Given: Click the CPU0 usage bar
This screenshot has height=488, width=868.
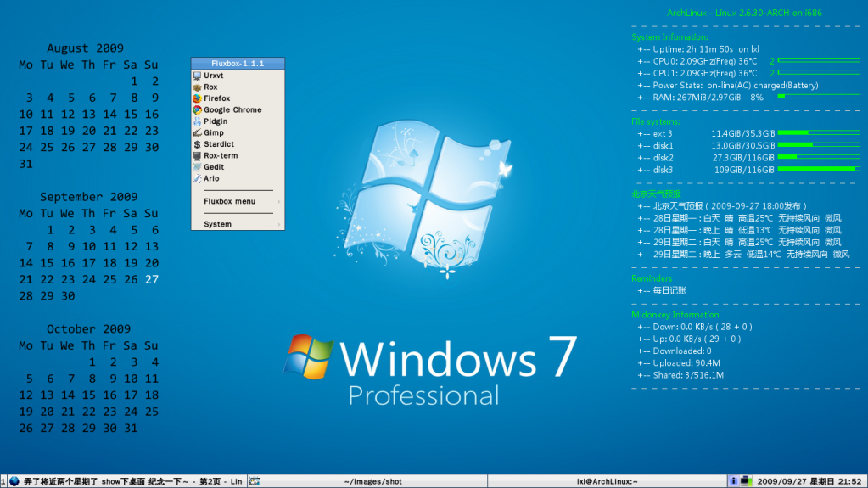Looking at the screenshot, I should coord(819,60).
